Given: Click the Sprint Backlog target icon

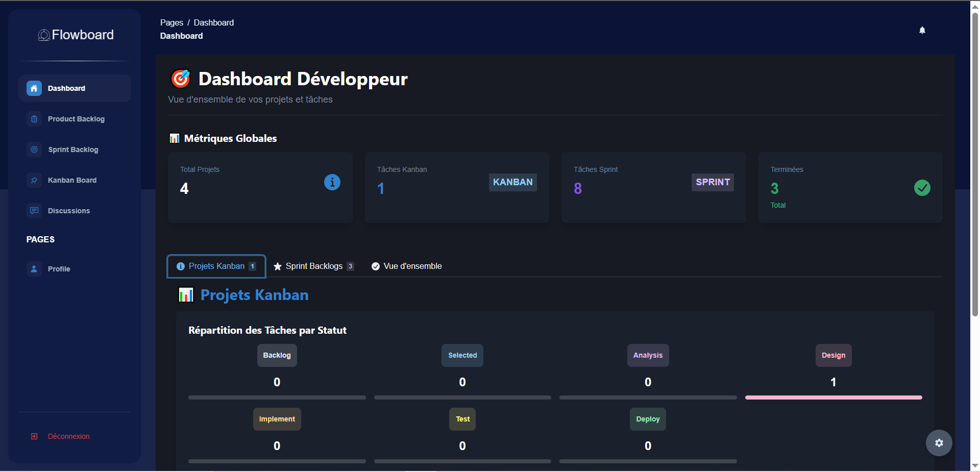Looking at the screenshot, I should click(34, 150).
